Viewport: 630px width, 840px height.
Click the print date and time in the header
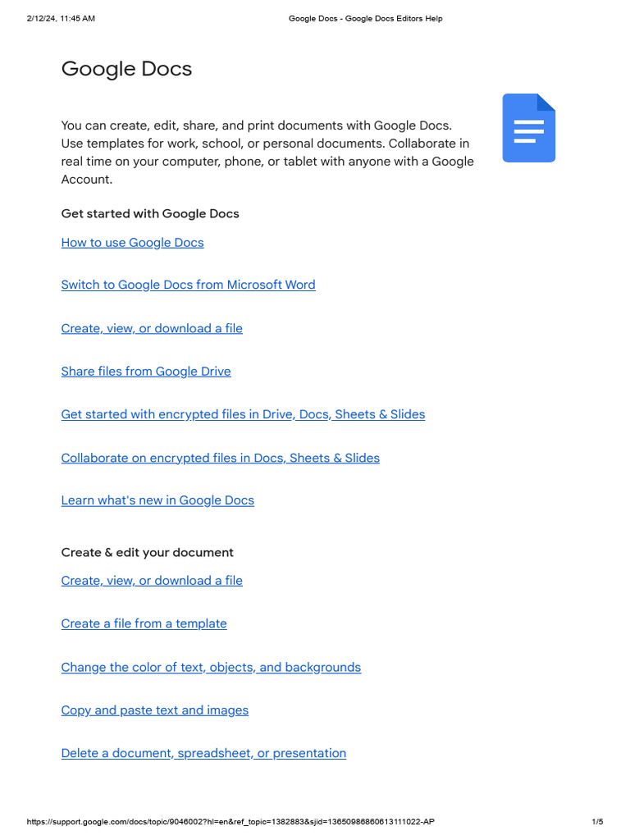[61, 18]
